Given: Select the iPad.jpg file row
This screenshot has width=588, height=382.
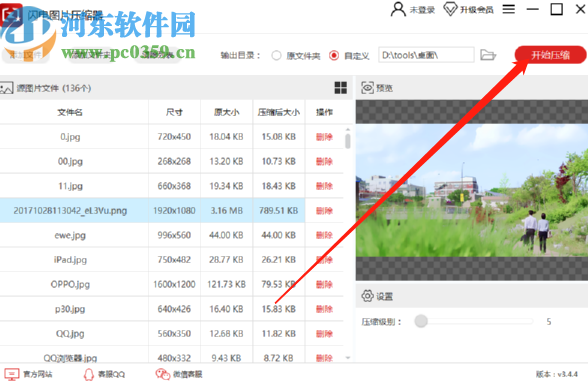Looking at the screenshot, I should pyautogui.click(x=171, y=260).
